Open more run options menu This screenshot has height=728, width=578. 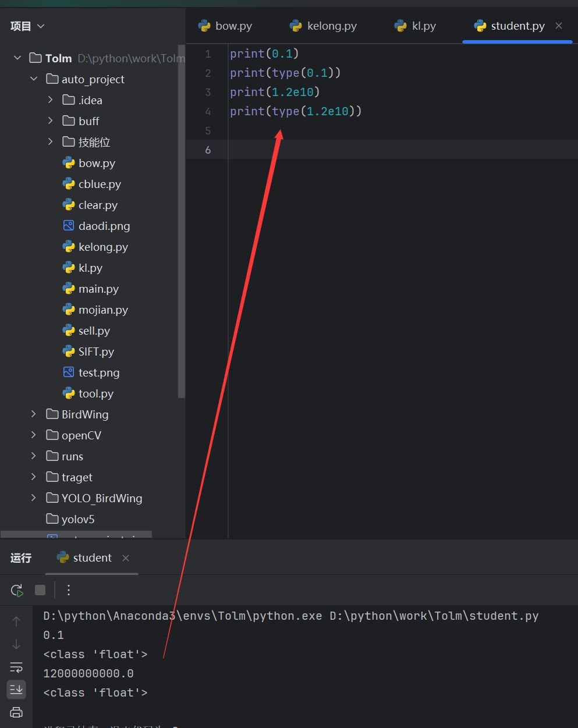click(69, 590)
